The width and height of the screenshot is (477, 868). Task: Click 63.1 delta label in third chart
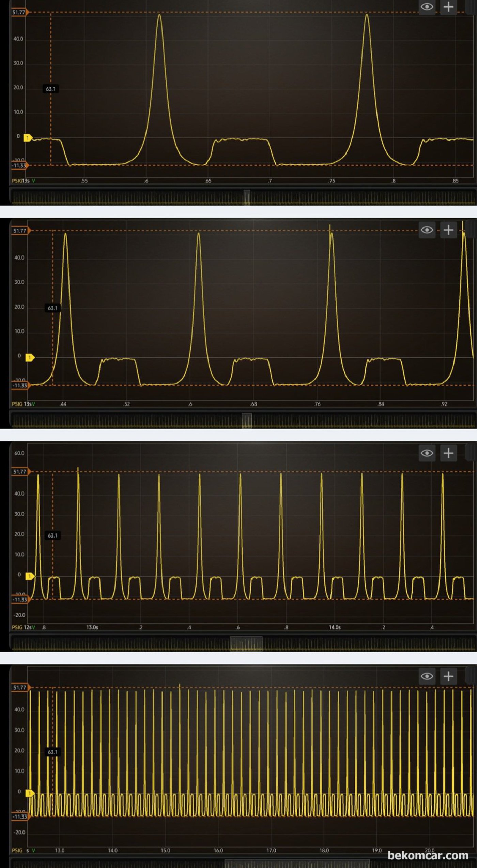52,535
